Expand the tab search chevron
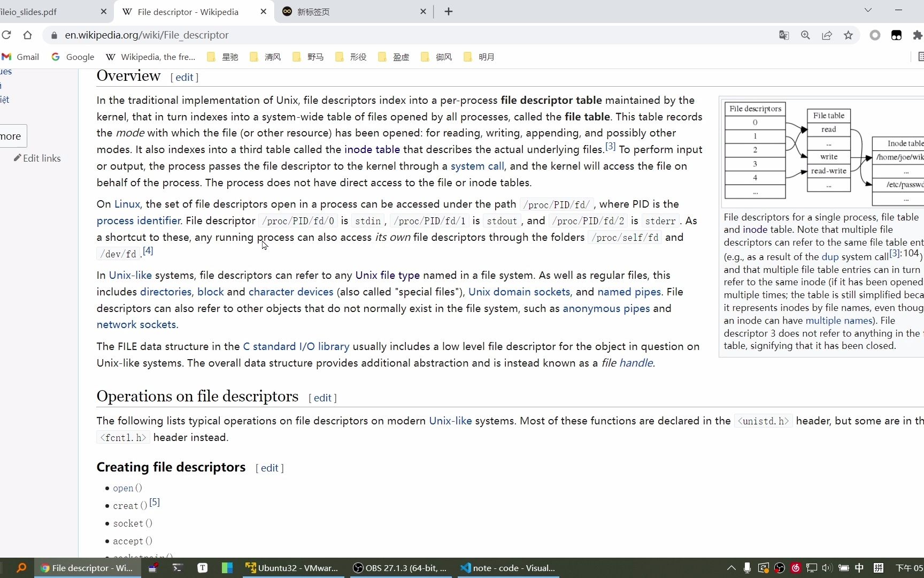924x578 pixels. [x=868, y=10]
